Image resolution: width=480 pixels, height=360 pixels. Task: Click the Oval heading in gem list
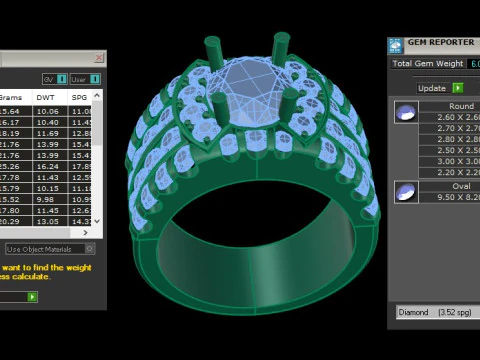461,186
